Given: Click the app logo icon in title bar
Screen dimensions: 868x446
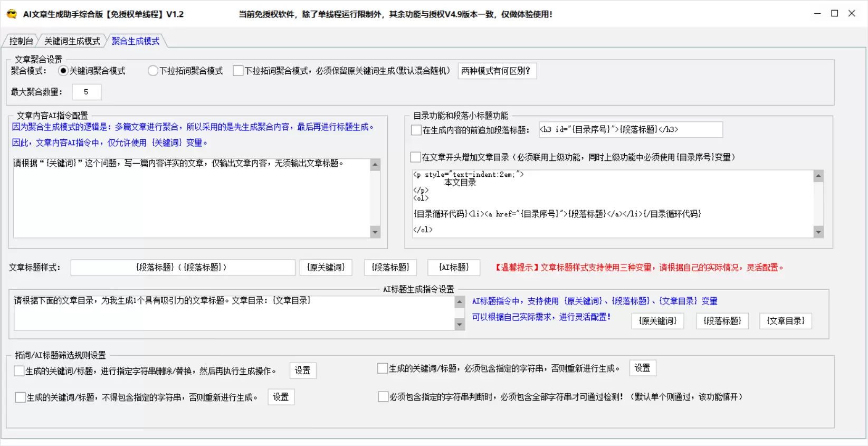Looking at the screenshot, I should 12,14.
